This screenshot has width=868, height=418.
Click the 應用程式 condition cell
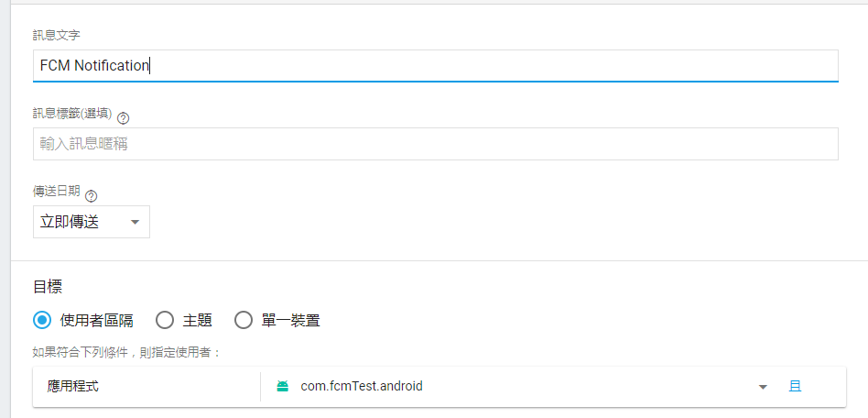pos(146,387)
